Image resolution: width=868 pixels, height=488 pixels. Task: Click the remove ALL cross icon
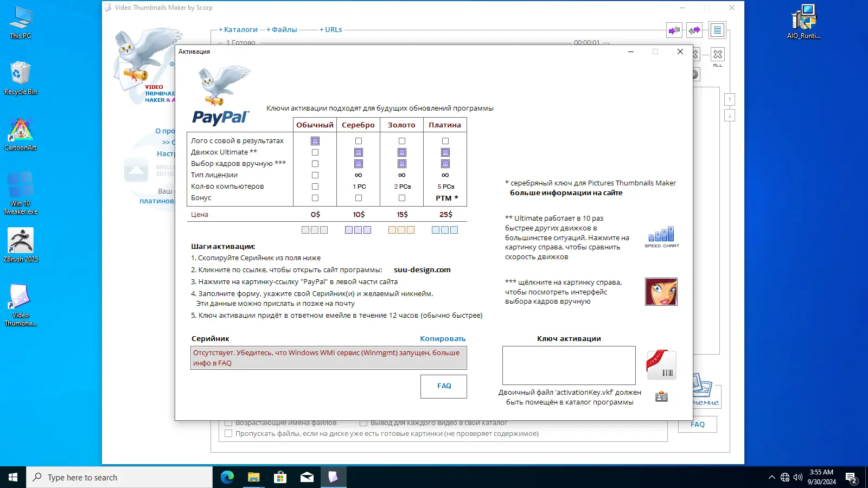[x=718, y=55]
